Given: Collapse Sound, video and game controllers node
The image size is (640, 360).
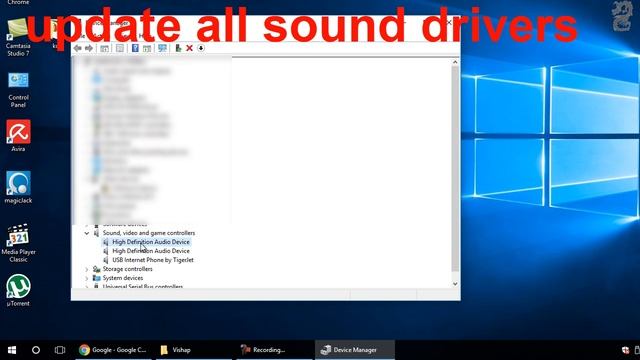Looking at the screenshot, I should point(87,233).
